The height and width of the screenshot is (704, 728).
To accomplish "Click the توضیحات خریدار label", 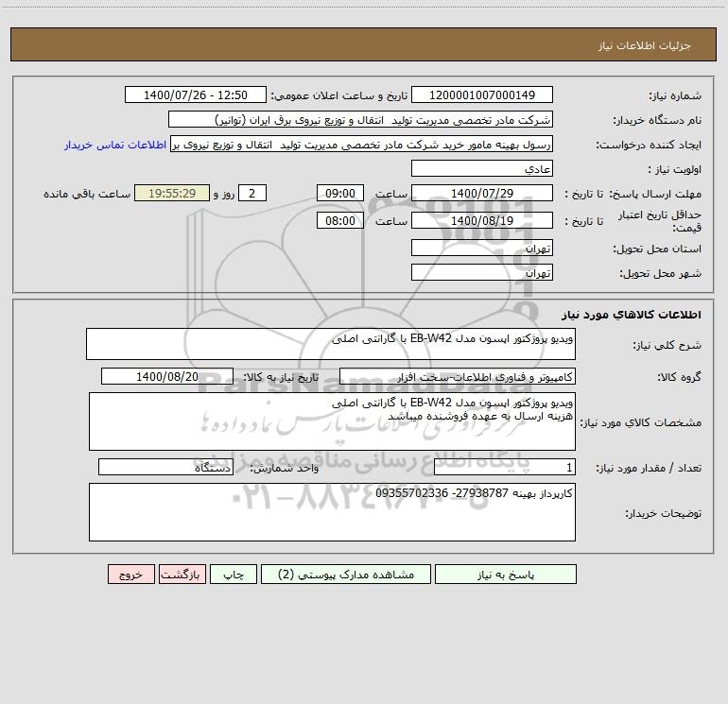I will pos(664,513).
